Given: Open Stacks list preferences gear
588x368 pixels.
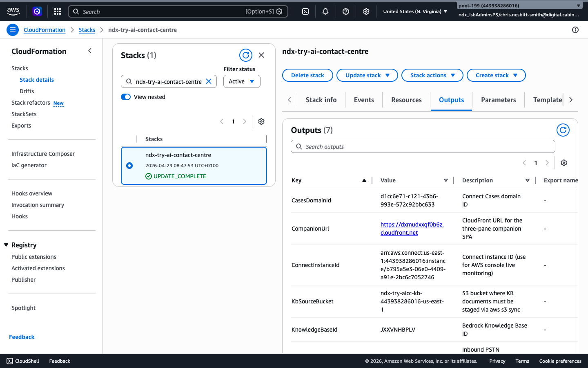Looking at the screenshot, I should [x=261, y=121].
